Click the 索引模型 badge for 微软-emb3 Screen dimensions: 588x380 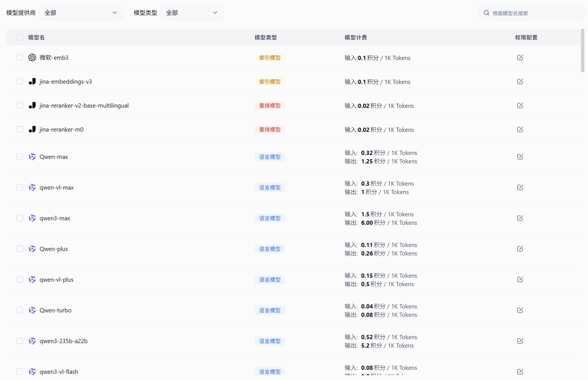(x=270, y=57)
